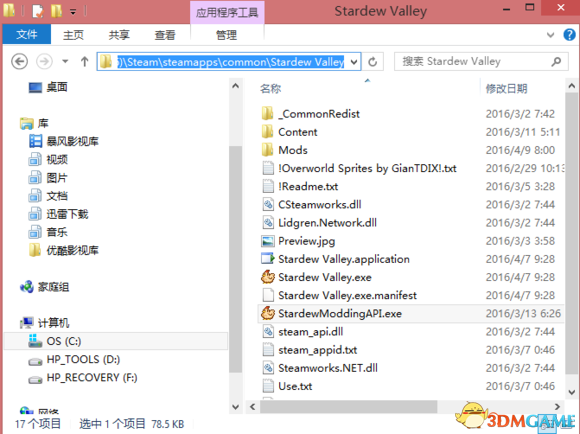Switch to the 查看 ribbon tab
Screen dimensions: 580x434
165,35
